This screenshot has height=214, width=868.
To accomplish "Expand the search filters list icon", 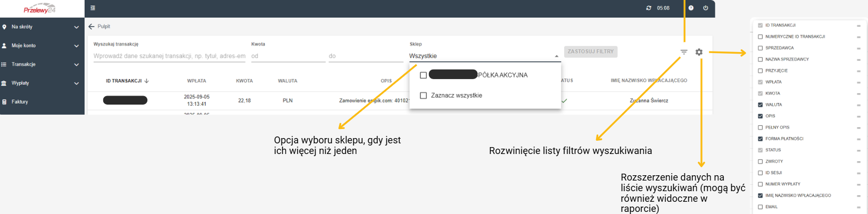I will (684, 52).
